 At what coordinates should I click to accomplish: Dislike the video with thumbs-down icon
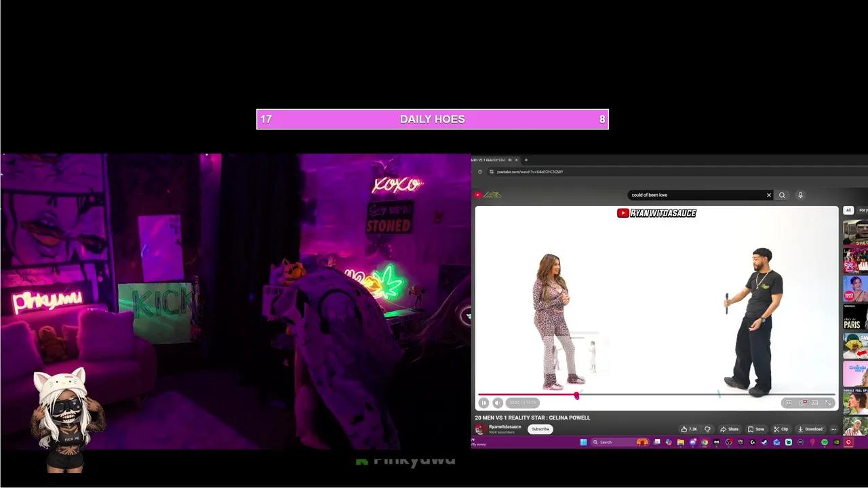[x=707, y=429]
